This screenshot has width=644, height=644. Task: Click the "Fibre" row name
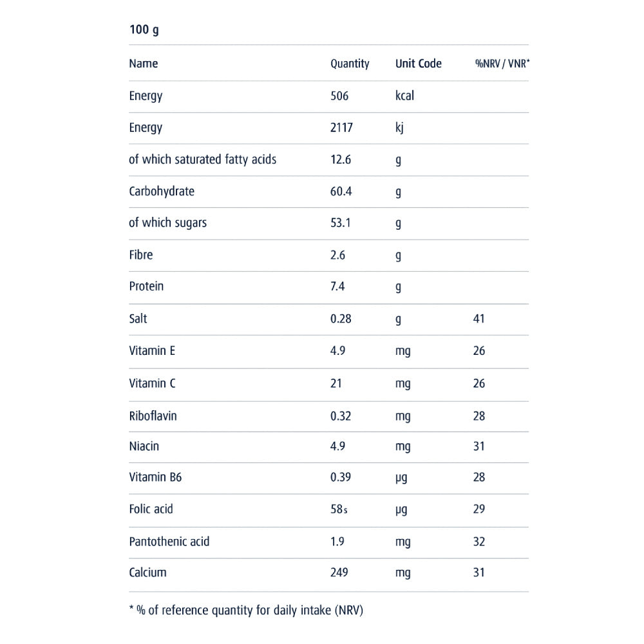(x=141, y=255)
